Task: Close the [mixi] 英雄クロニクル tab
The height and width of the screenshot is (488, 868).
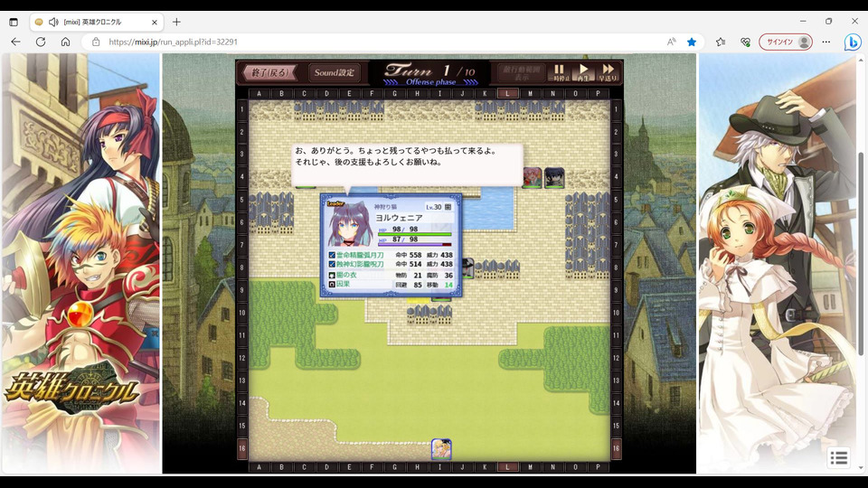Action: [155, 22]
